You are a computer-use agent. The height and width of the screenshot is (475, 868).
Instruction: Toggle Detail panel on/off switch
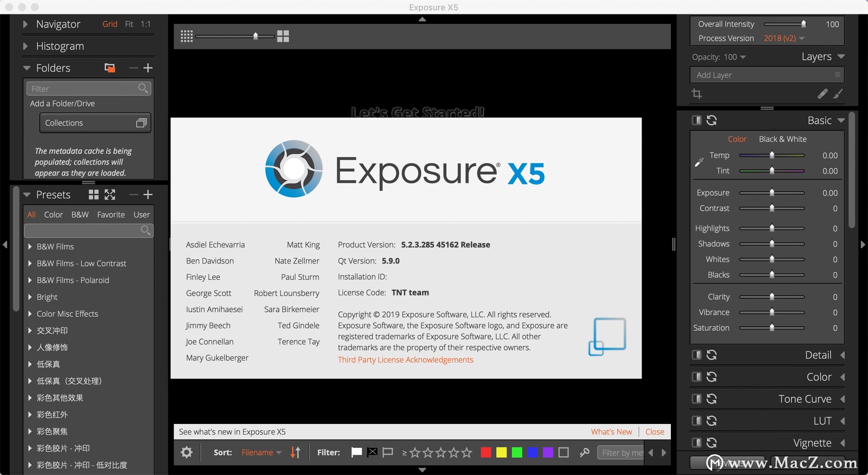pyautogui.click(x=697, y=355)
